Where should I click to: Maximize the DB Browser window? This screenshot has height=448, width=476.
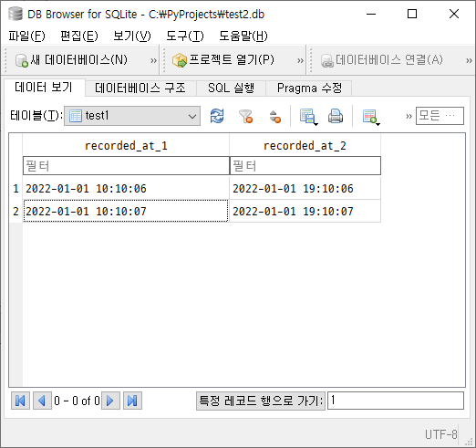(x=412, y=14)
